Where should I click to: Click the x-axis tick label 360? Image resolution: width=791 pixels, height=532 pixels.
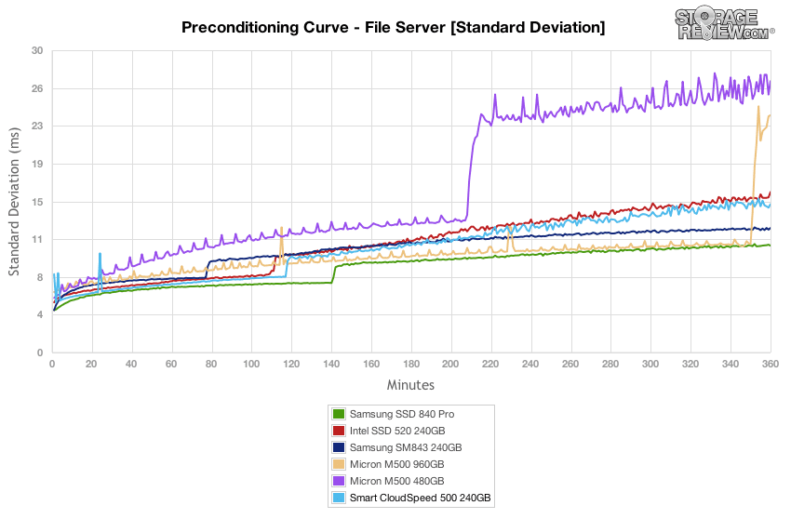[x=771, y=364]
